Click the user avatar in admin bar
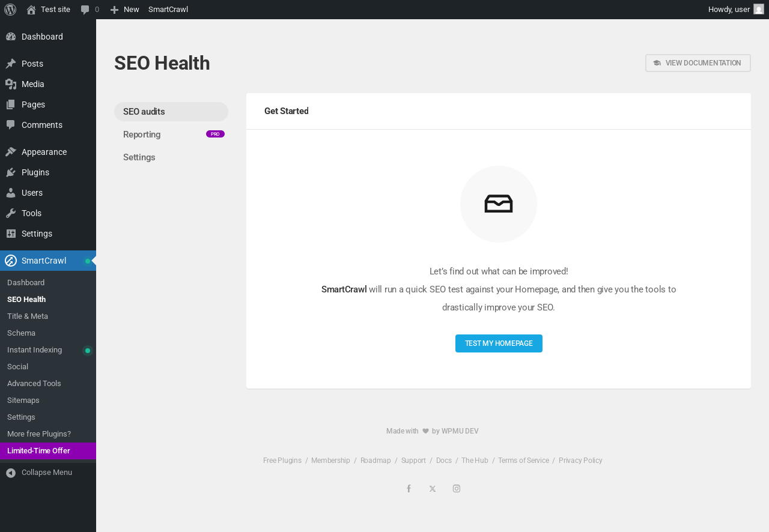The image size is (769, 532). click(x=759, y=9)
